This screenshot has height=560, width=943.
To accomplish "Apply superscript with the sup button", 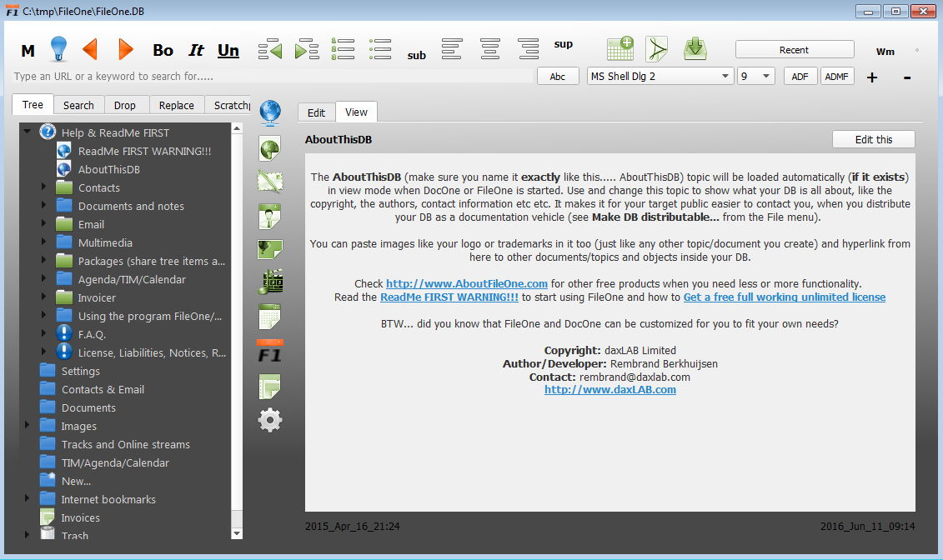I will (x=564, y=44).
